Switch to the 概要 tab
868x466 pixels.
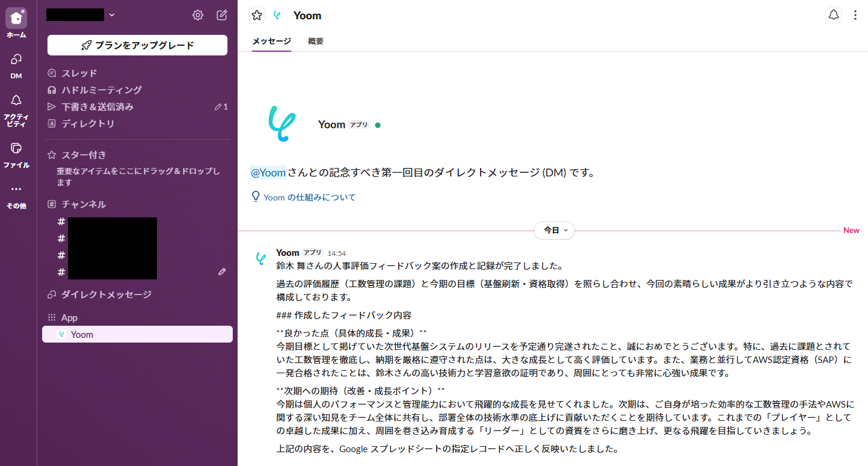[x=316, y=42]
